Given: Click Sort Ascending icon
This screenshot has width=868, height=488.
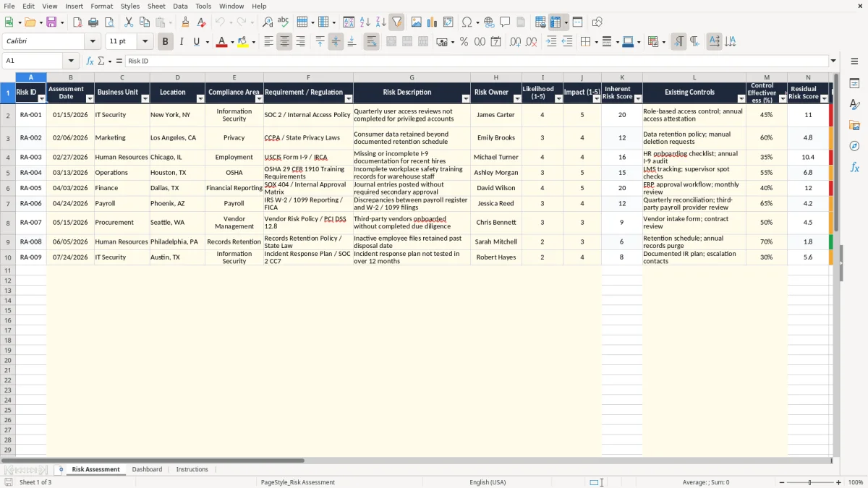Looking at the screenshot, I should click(x=365, y=22).
